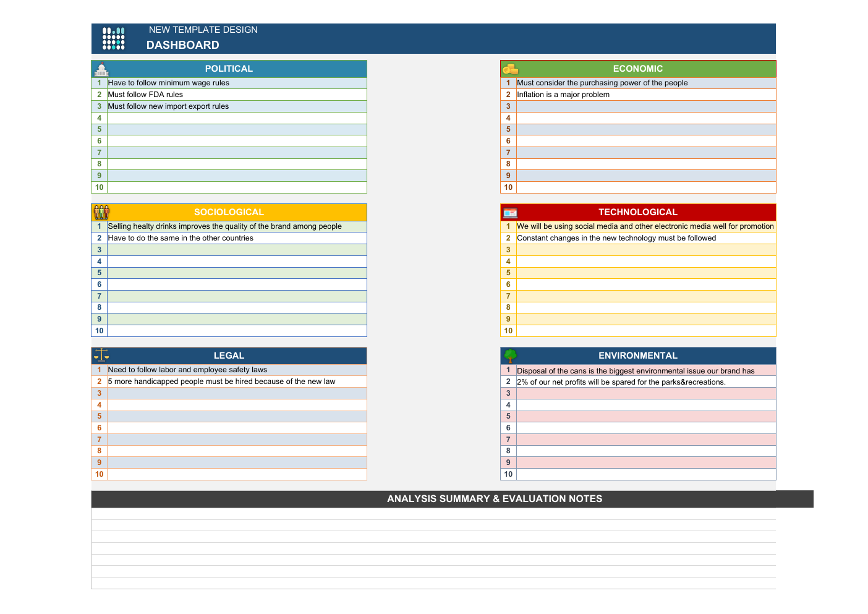This screenshot has height=614, width=868.
Task: Click the 'Must follow FDA rules' cell
Action: coord(237,95)
